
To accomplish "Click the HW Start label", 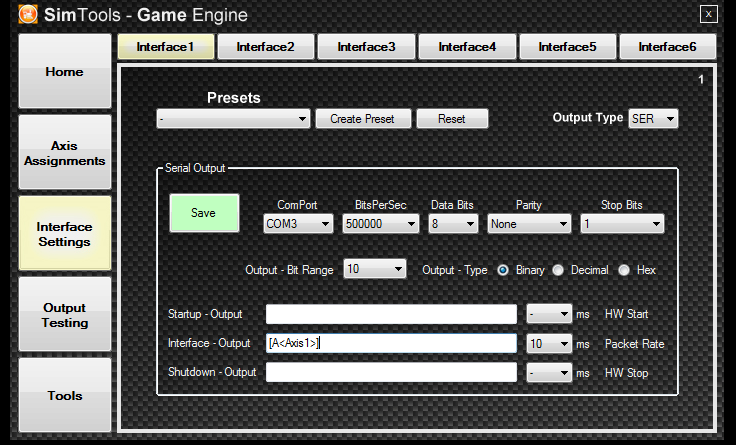I will [x=627, y=314].
